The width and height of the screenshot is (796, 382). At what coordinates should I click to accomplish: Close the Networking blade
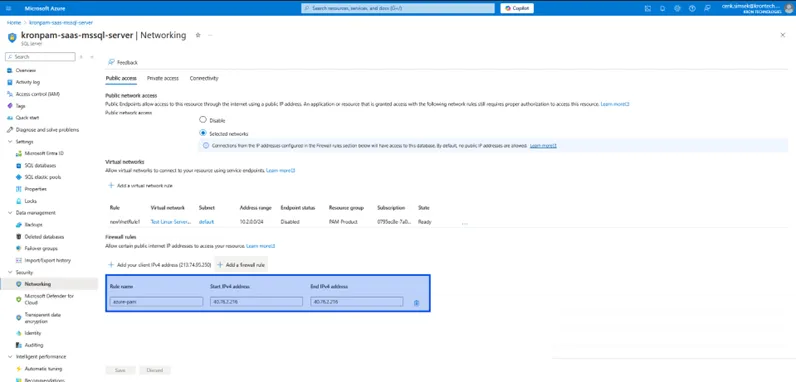[x=782, y=35]
